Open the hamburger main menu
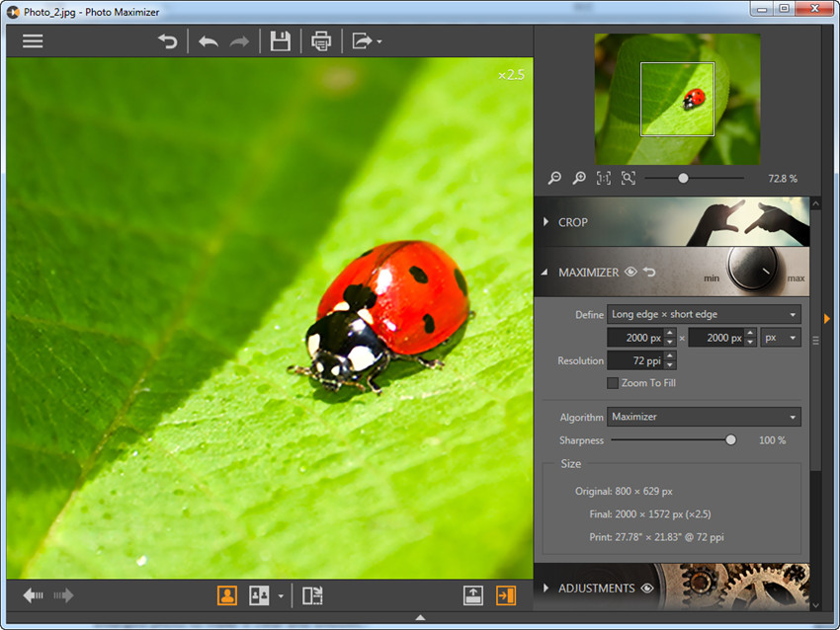 click(x=33, y=41)
